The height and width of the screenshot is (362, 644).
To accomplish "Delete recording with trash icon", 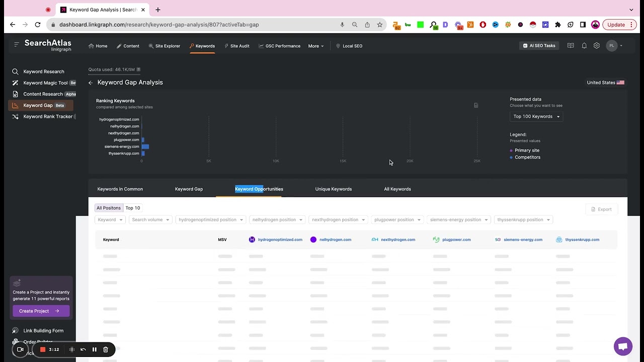I will point(106,349).
